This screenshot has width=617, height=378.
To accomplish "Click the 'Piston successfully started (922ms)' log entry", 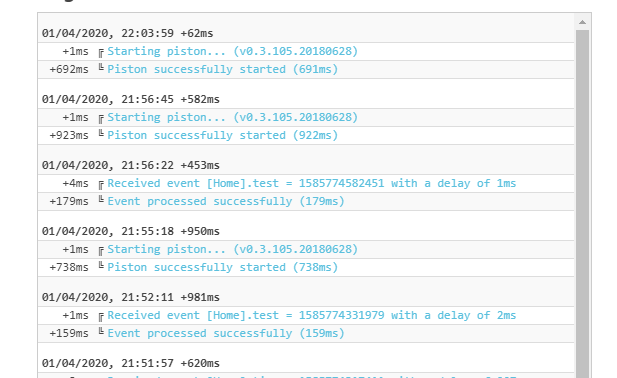I will [223, 135].
